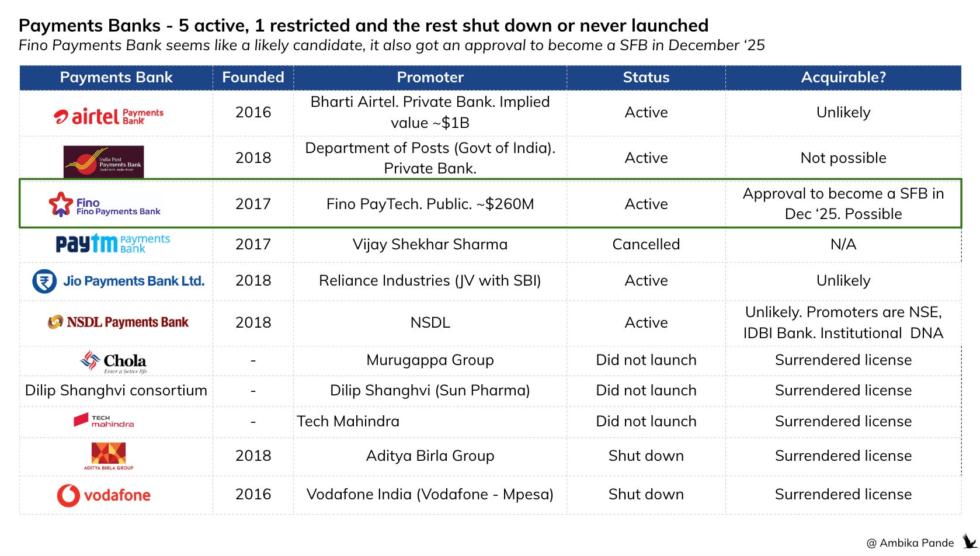
Task: Select the Dilip Shanghvi consortium cell
Action: (116, 391)
